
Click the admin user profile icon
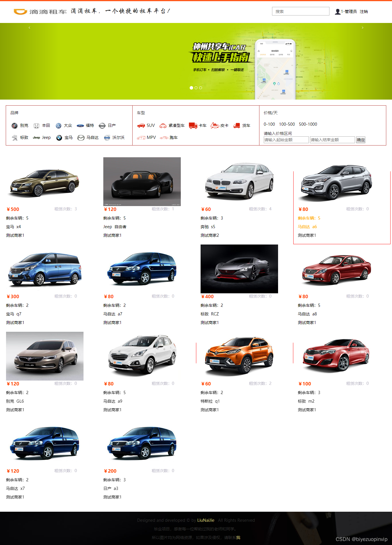click(338, 11)
